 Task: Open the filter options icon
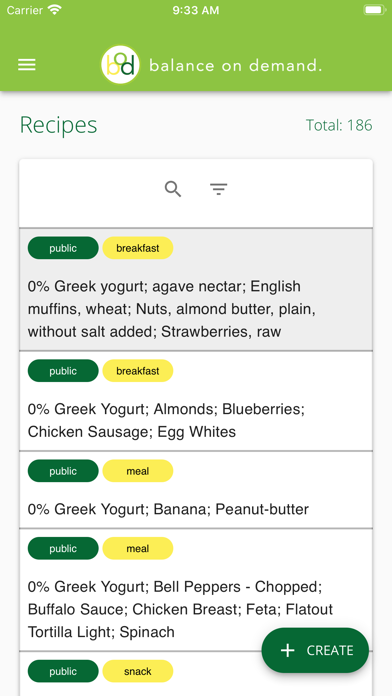(x=218, y=190)
